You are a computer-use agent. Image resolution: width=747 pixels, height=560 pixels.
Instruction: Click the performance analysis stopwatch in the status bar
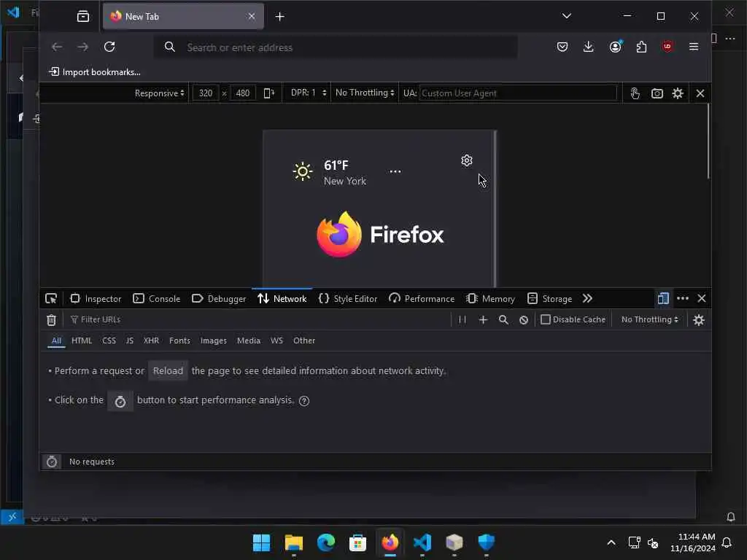pyautogui.click(x=52, y=462)
